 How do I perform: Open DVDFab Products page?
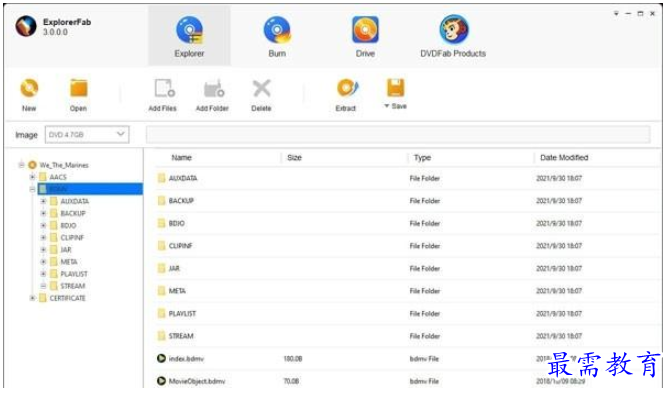tap(453, 36)
